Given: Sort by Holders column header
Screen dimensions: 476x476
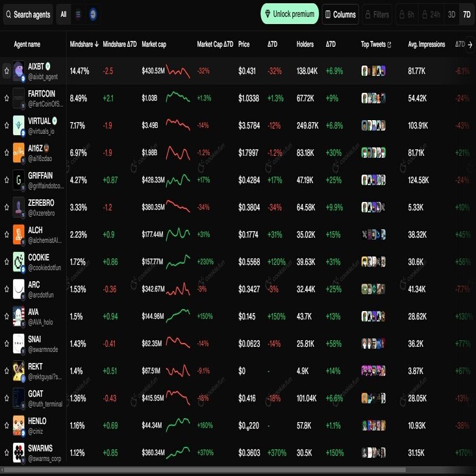Looking at the screenshot, I should click(305, 44).
